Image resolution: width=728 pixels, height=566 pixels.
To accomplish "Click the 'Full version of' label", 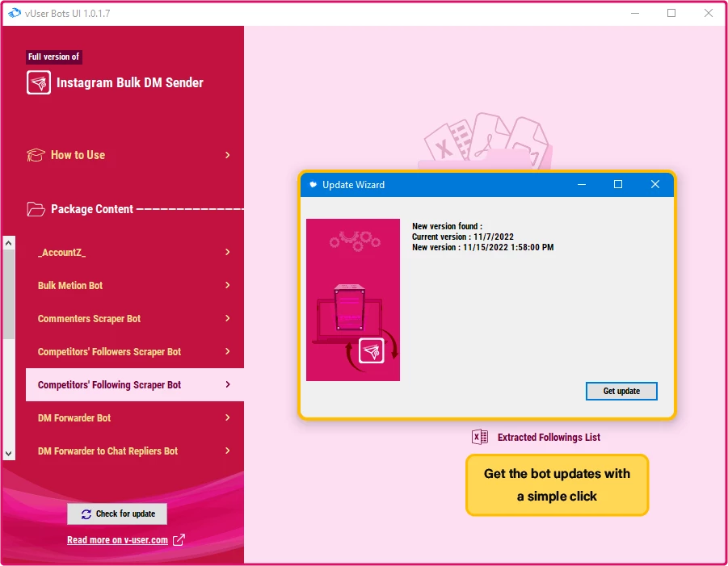I will [x=54, y=57].
